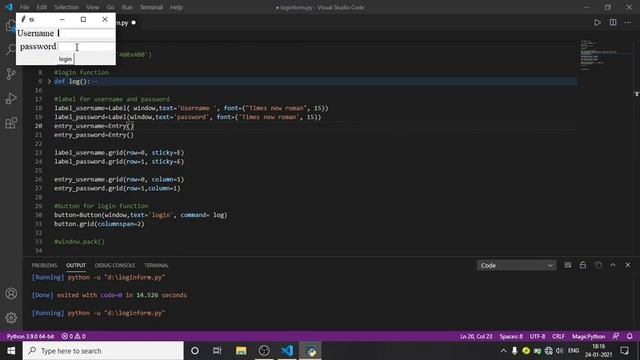This screenshot has height=360, width=640.
Task: Open the Windows Start menu
Action: (11, 351)
